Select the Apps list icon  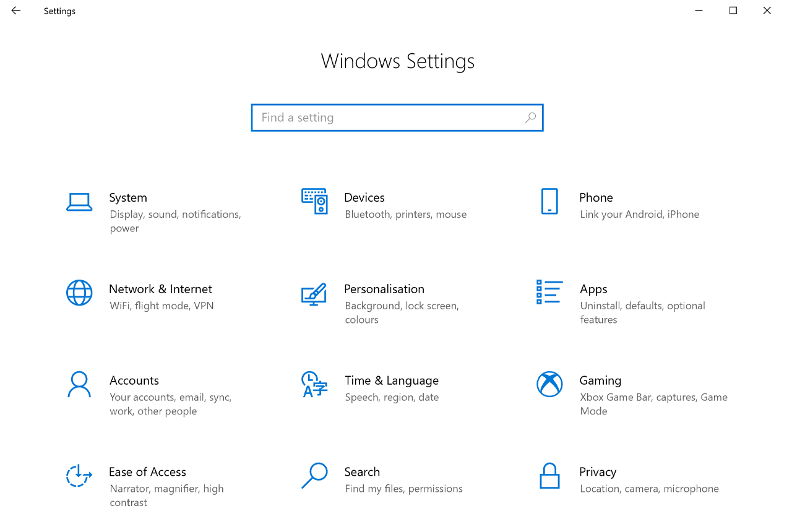[549, 292]
